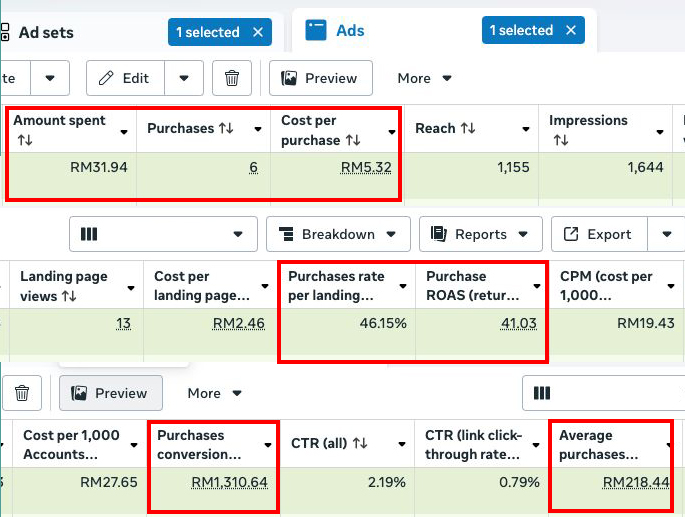Open Amount spent column header menu arrow
Screen dimensions: 685x517
[x=124, y=131]
